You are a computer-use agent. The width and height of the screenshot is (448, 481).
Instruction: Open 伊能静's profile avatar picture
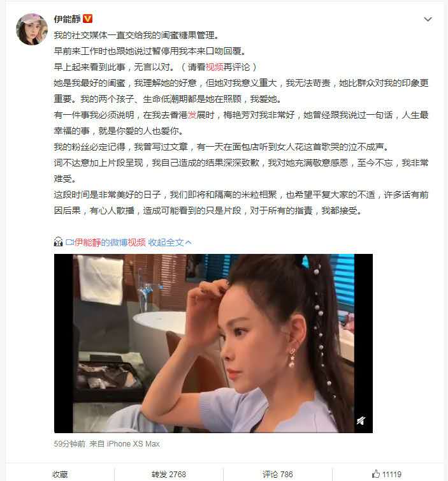coord(32,29)
